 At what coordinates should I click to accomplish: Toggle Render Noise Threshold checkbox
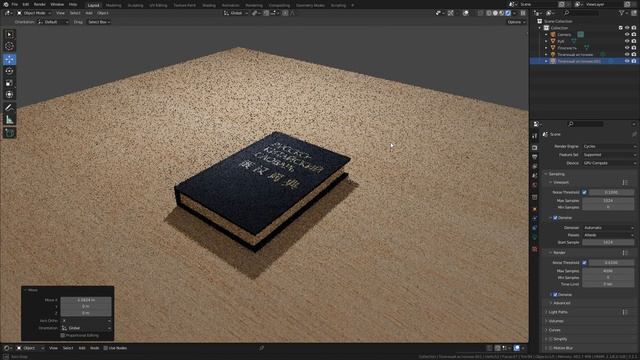pos(584,263)
